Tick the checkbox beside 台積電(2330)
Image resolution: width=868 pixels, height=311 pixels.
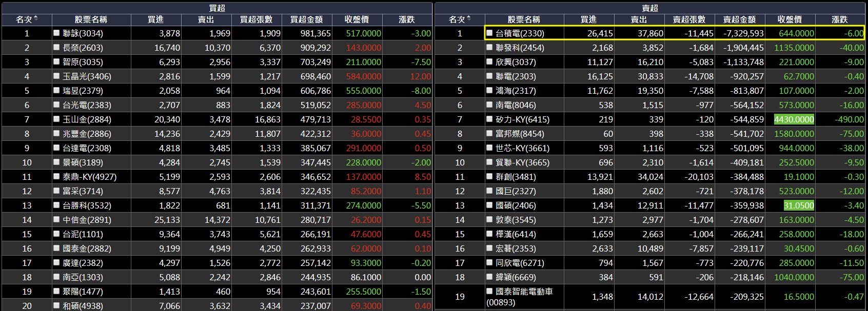coord(489,33)
